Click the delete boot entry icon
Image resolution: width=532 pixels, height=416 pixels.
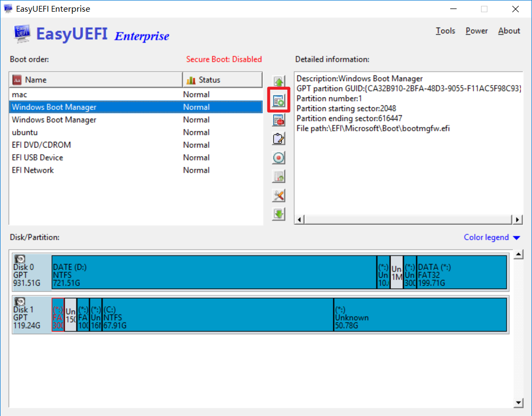point(279,120)
